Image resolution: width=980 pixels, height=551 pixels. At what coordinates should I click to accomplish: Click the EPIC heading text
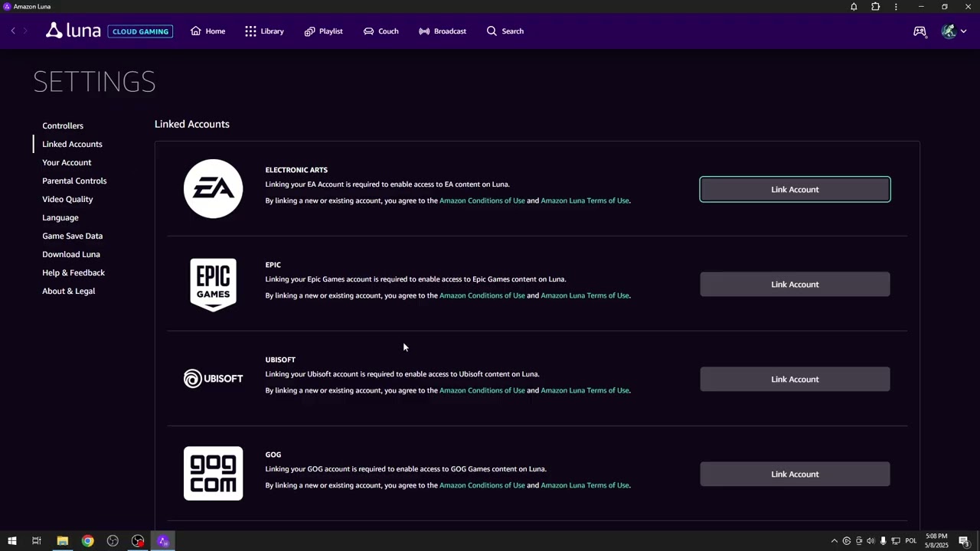[x=273, y=265]
